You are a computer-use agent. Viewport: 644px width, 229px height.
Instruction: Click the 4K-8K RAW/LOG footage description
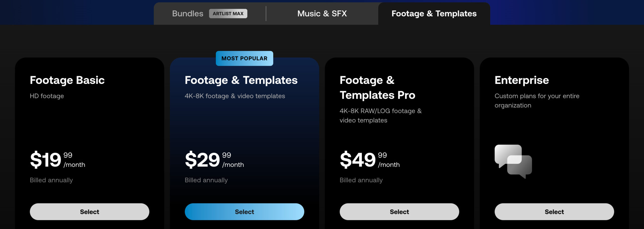(x=381, y=116)
